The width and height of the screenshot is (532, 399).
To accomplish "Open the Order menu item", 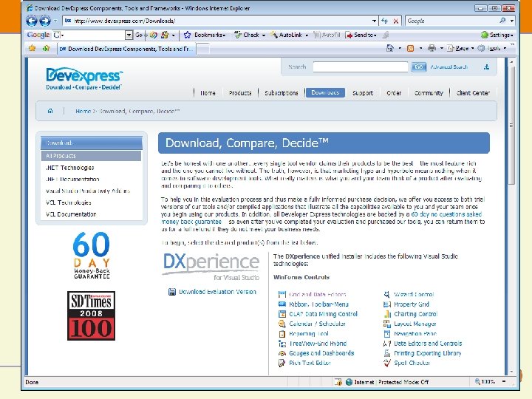I will (394, 92).
